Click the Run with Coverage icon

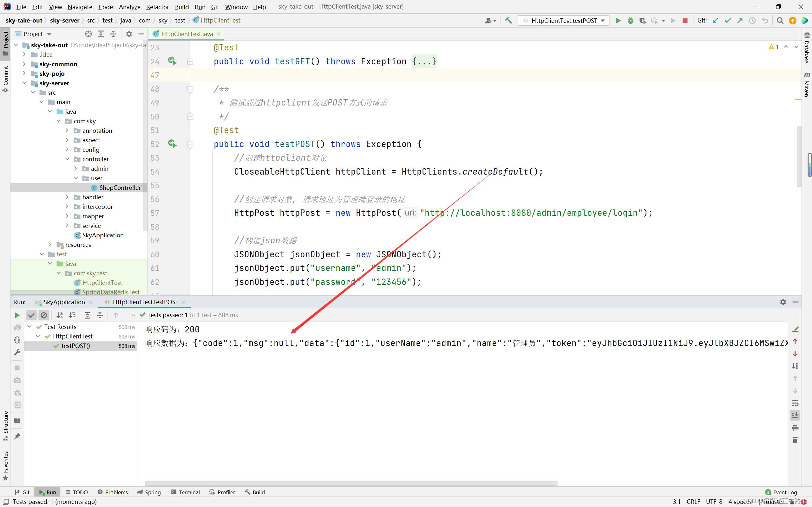pos(642,21)
